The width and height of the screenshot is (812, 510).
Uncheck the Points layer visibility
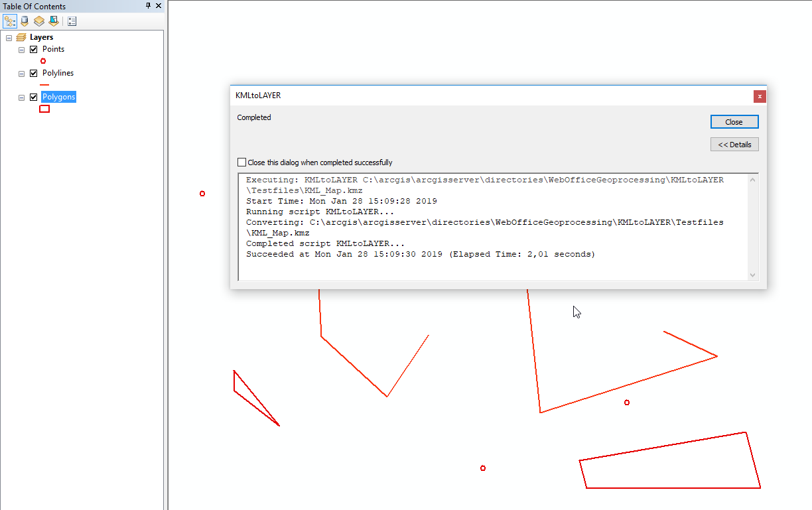click(x=34, y=50)
